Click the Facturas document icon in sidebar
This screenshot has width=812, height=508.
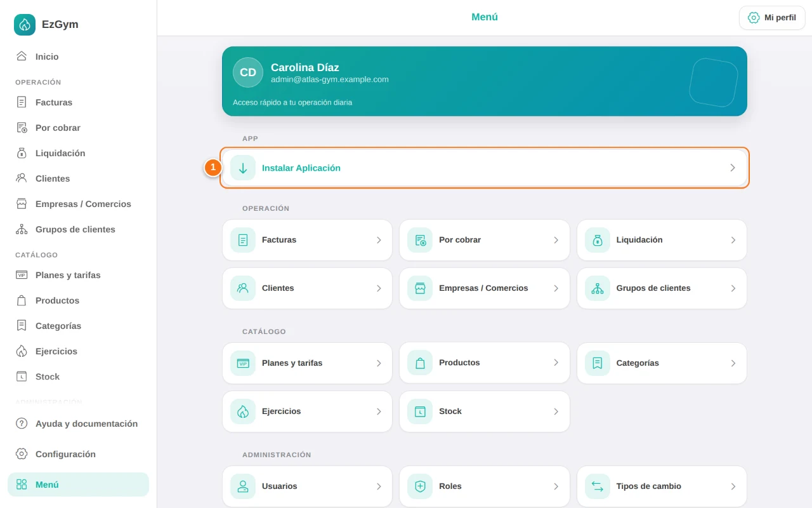click(x=22, y=102)
